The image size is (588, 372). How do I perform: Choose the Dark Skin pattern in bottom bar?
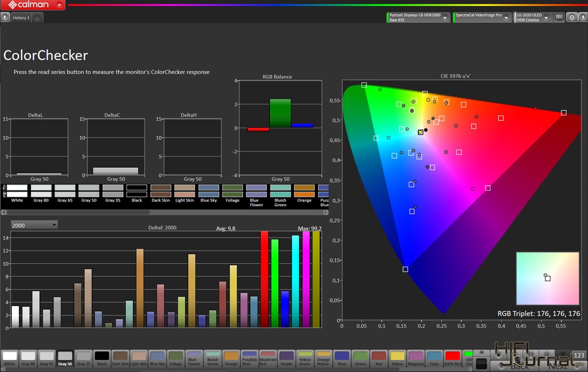120,358
